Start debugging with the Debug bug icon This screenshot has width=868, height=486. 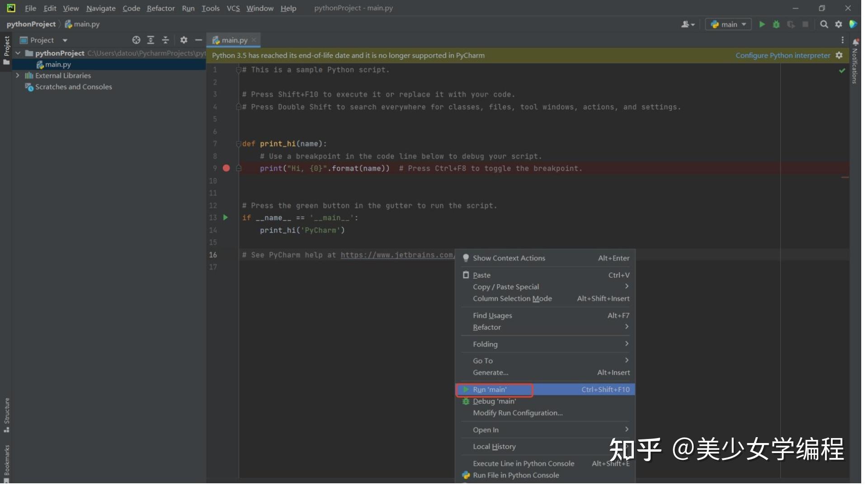(776, 24)
